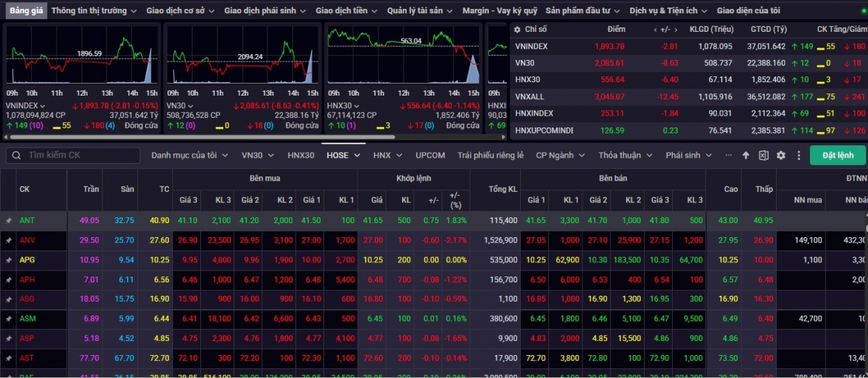Switch to the HNX30 list tab
Screen dimensions: 868x378
(x=300, y=156)
